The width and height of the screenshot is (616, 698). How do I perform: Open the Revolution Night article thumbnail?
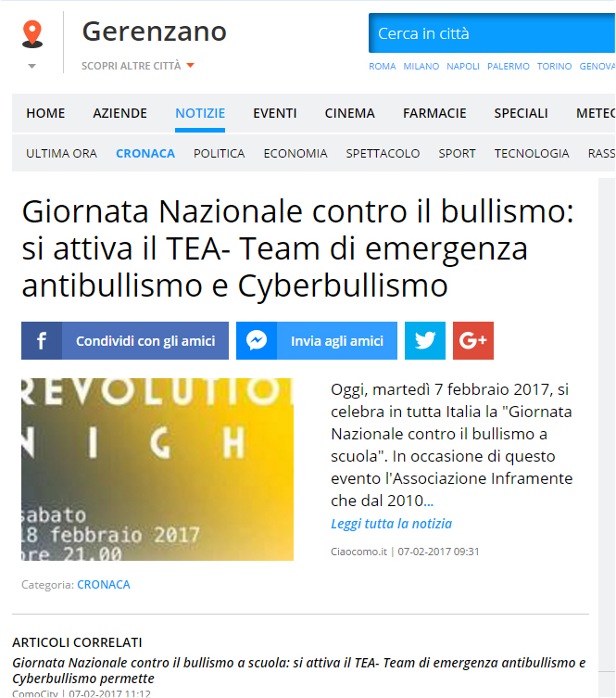click(x=157, y=469)
